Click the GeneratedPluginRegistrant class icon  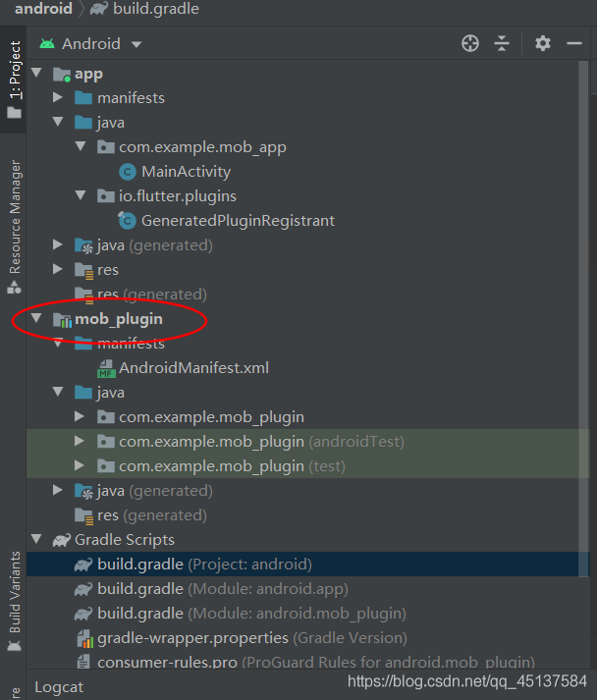click(x=127, y=221)
